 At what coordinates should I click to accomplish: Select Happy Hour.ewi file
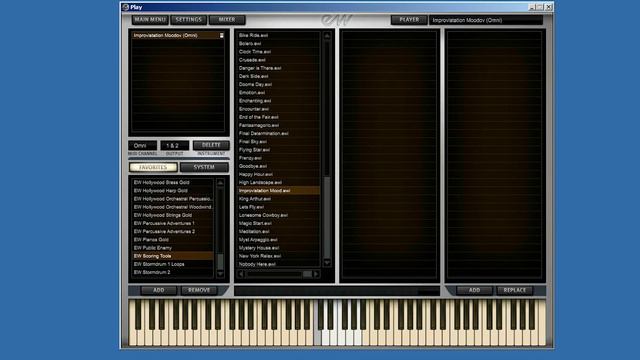click(x=279, y=174)
